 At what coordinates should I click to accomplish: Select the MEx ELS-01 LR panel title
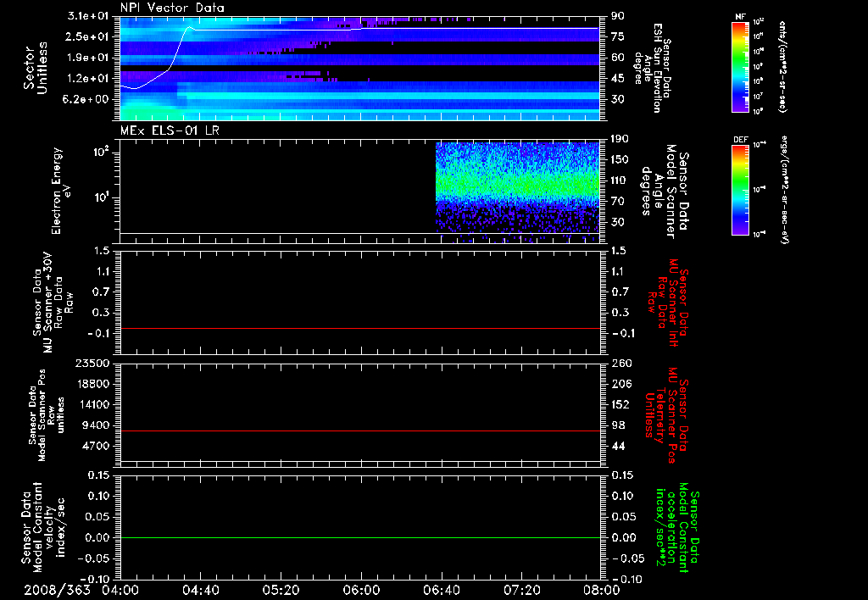point(170,131)
